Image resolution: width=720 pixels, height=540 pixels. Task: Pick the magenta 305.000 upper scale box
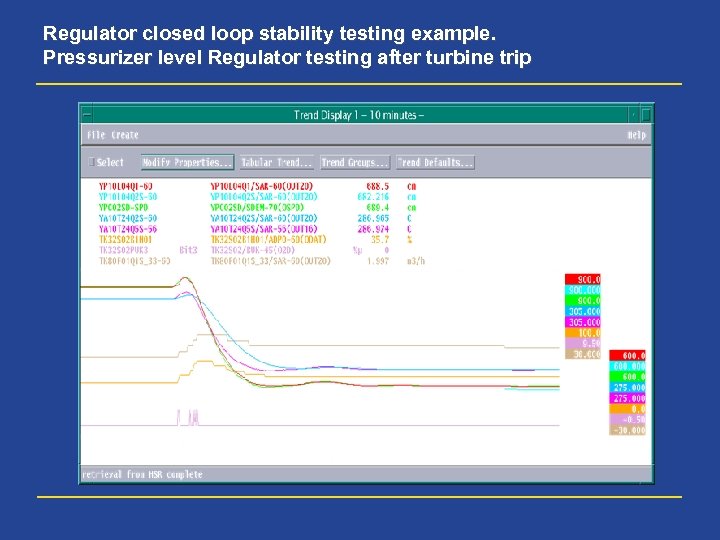click(583, 322)
